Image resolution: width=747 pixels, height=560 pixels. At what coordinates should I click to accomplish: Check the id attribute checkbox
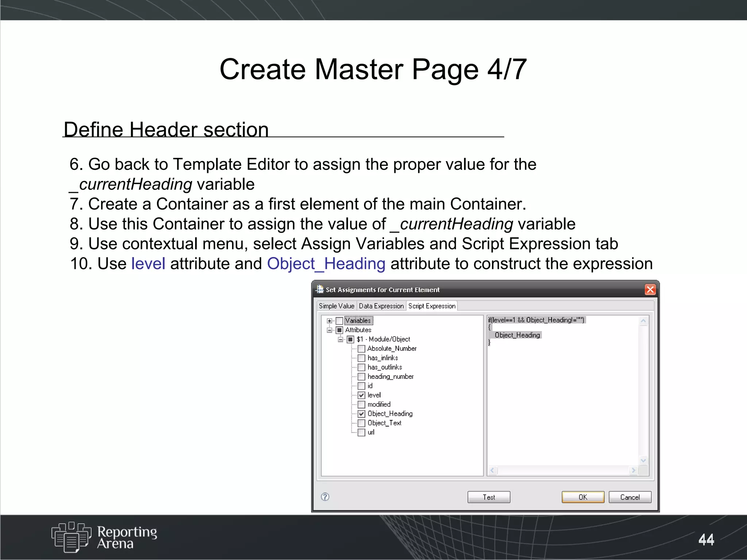361,386
